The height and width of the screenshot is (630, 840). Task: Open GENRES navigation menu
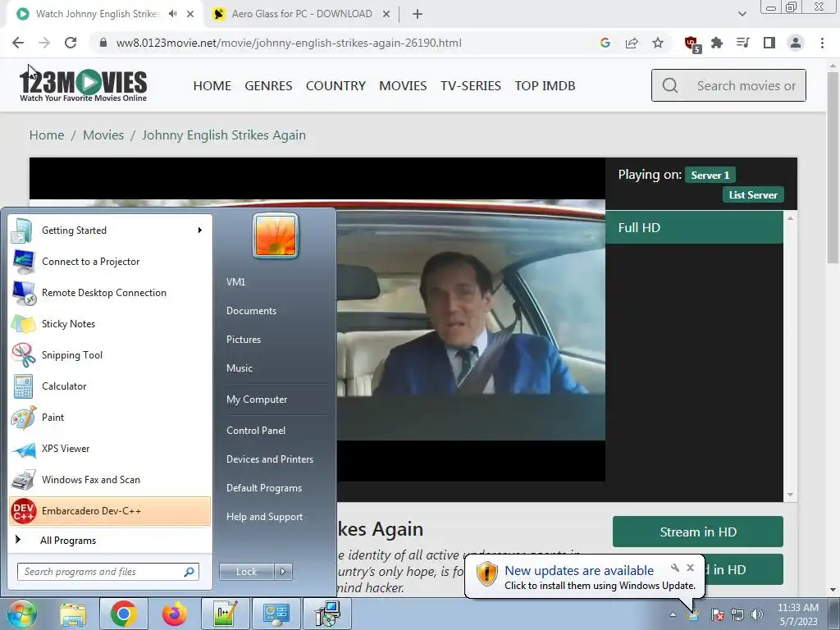[268, 85]
